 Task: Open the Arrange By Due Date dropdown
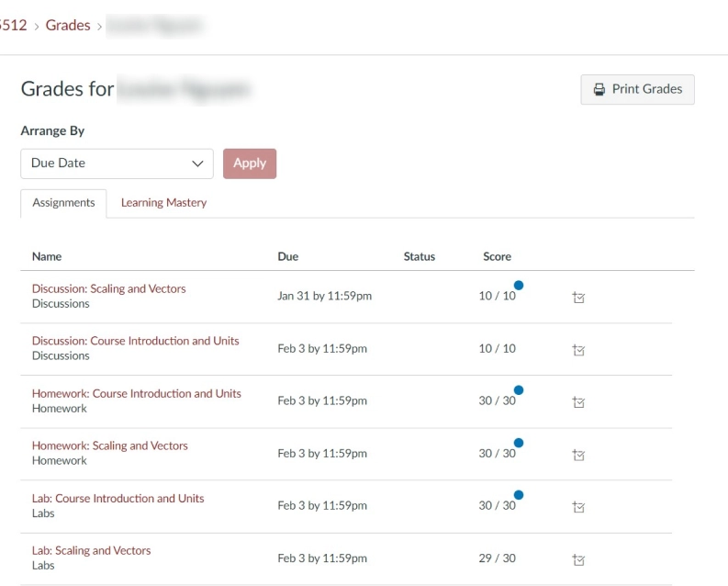click(x=117, y=163)
